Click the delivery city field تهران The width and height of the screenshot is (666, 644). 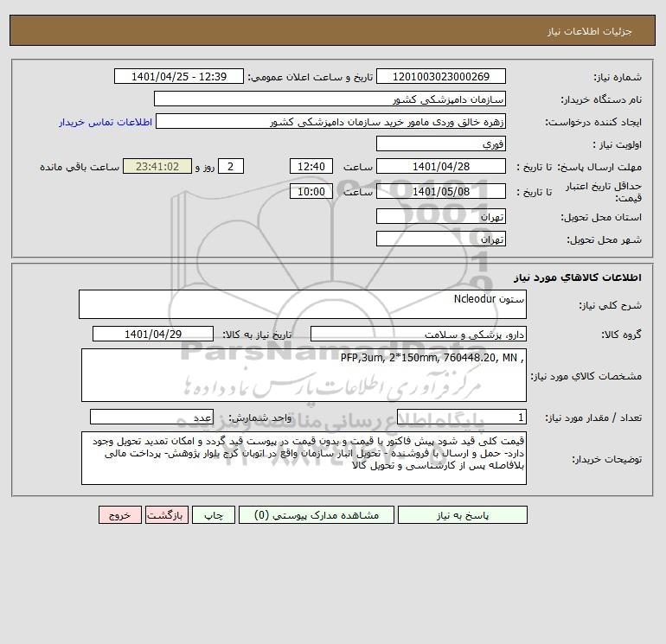pyautogui.click(x=441, y=239)
